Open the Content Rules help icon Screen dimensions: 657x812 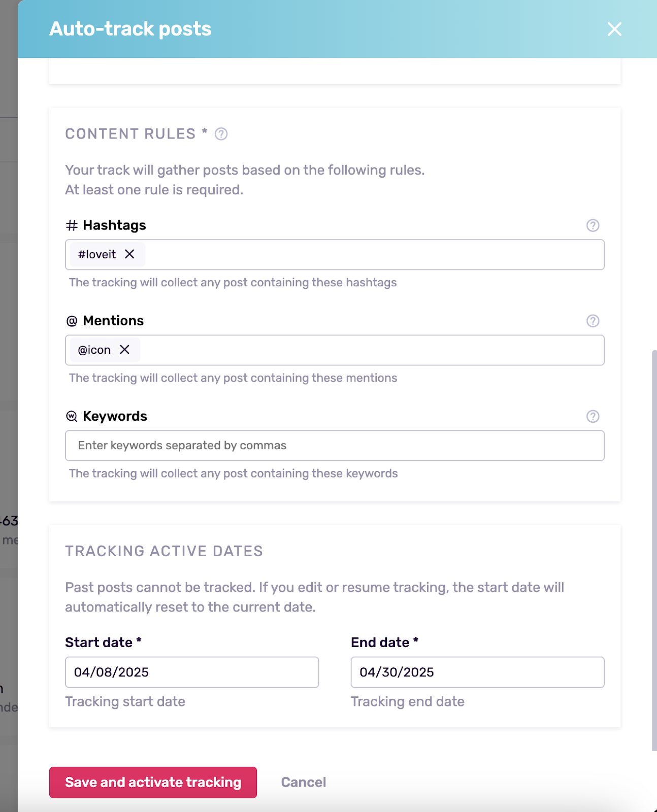click(x=221, y=134)
